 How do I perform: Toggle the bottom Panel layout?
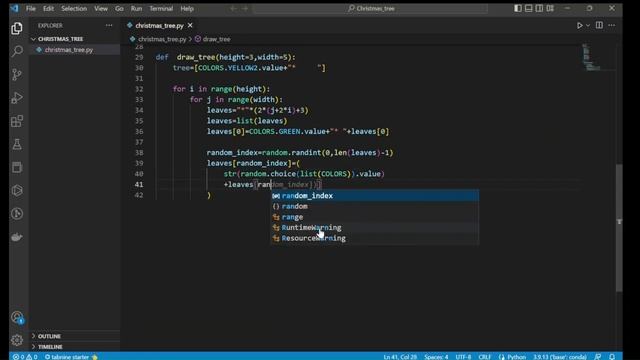point(529,8)
